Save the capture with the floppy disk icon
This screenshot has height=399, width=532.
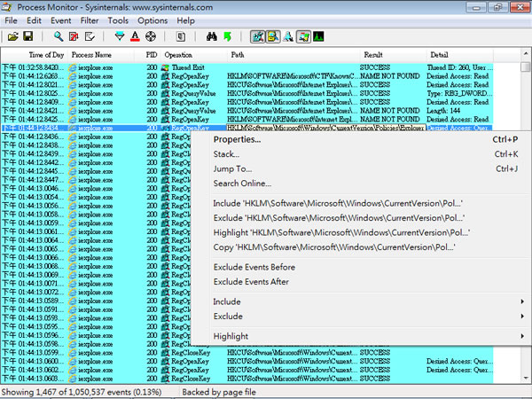[28, 36]
